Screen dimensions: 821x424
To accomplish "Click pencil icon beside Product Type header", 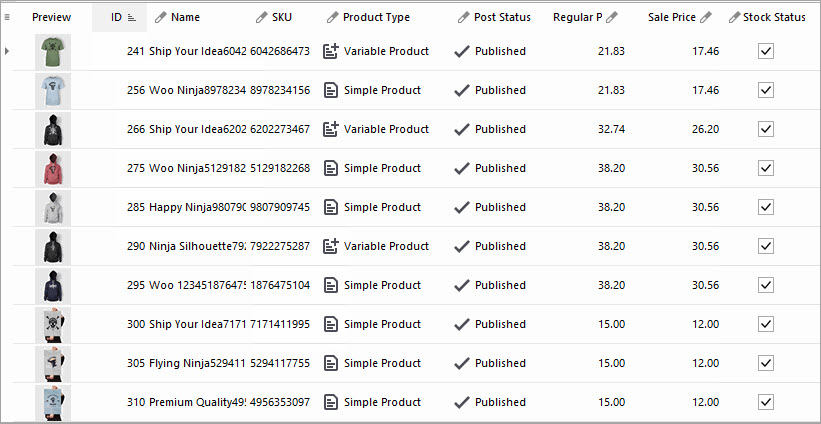I will [333, 17].
